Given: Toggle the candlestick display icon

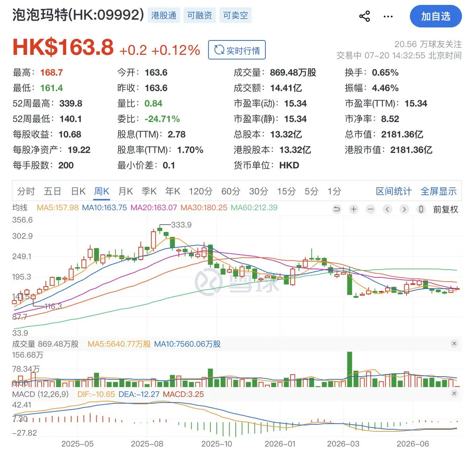Looking at the screenshot, I should point(421,209).
